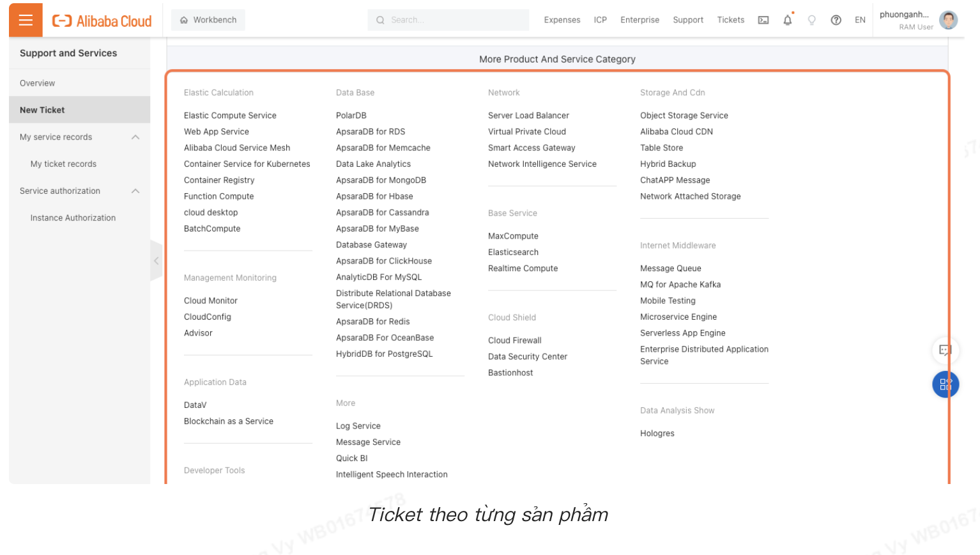Go to the Workbench
Viewport: 980px width, 555px height.
coord(208,20)
